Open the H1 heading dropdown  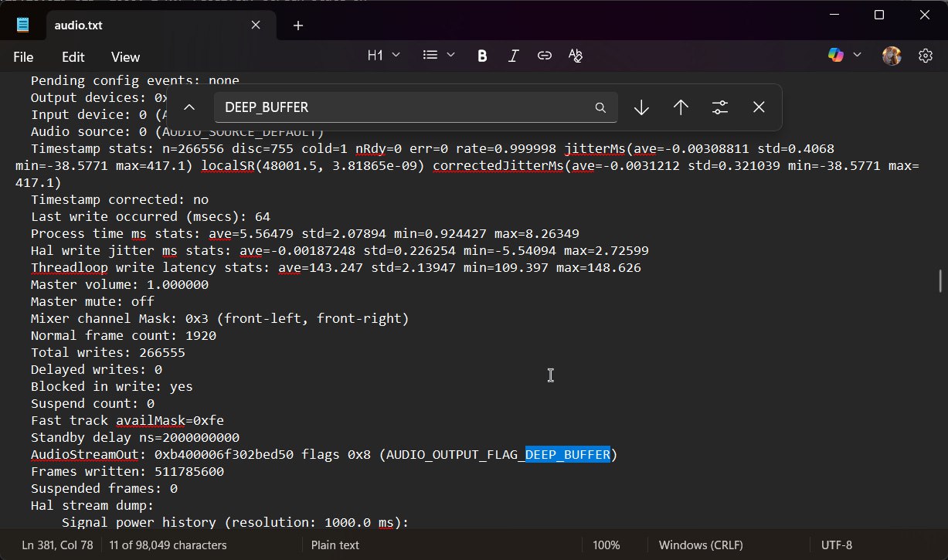pos(383,55)
